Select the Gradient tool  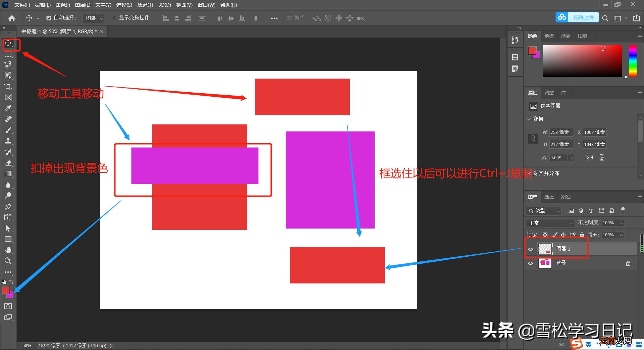8,174
